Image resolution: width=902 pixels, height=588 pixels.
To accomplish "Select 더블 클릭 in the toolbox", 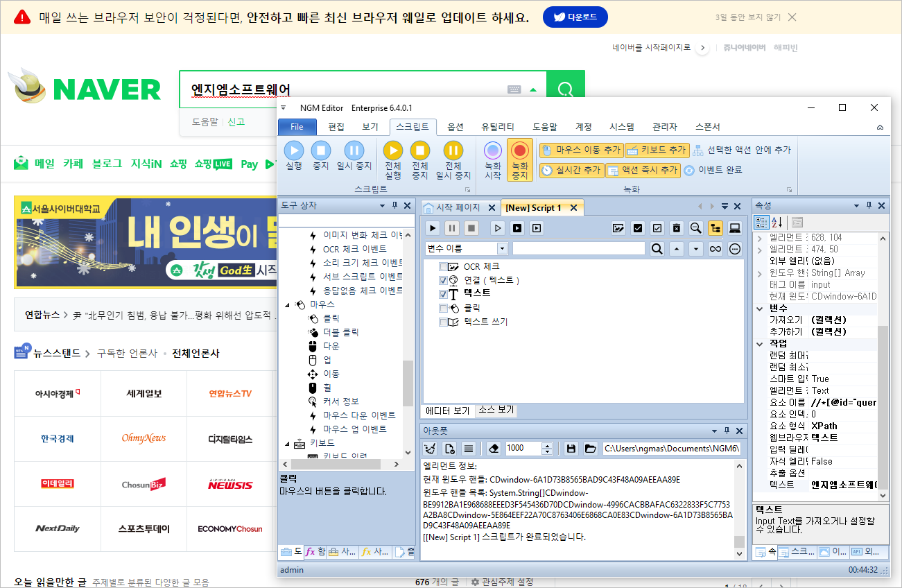I will pyautogui.click(x=341, y=332).
